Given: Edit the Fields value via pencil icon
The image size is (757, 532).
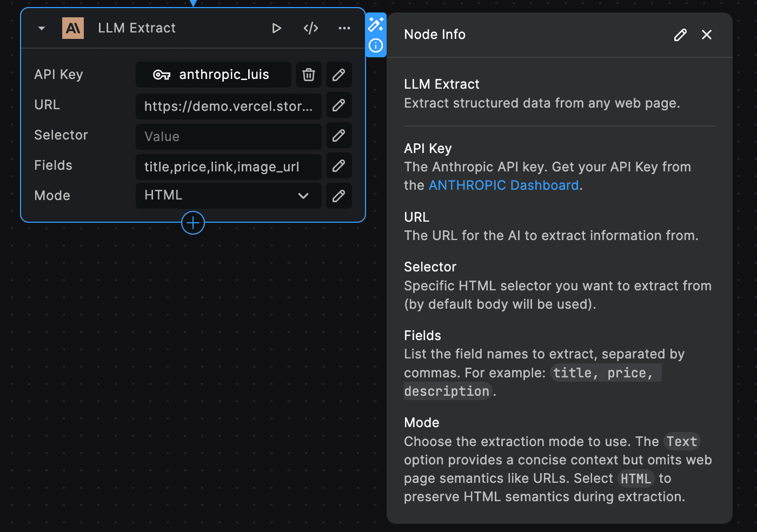Looking at the screenshot, I should coord(339,166).
